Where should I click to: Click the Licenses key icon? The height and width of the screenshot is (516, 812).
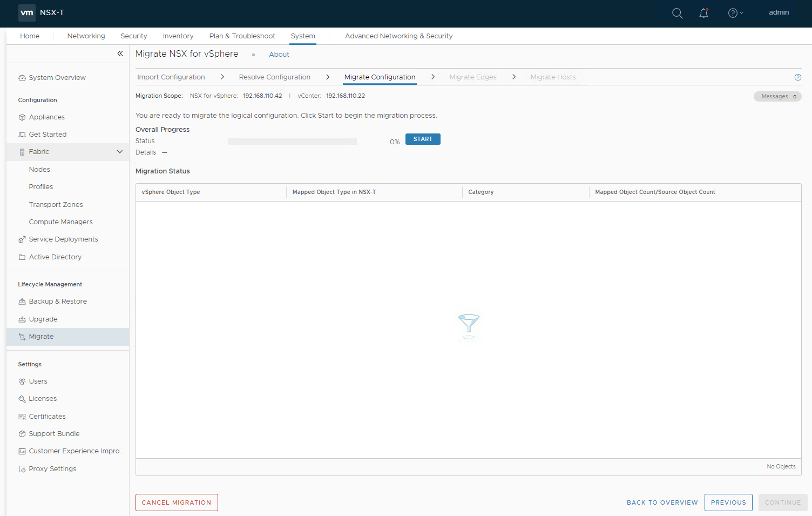pos(22,399)
